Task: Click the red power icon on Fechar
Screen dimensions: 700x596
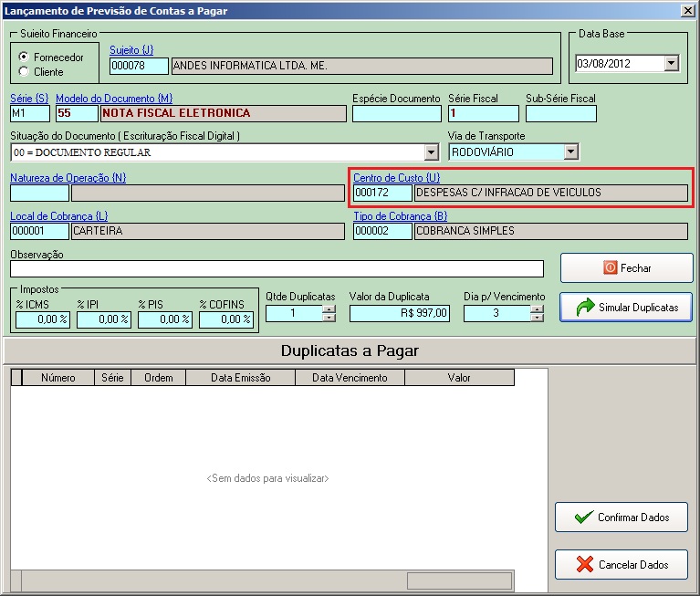Action: tap(610, 267)
